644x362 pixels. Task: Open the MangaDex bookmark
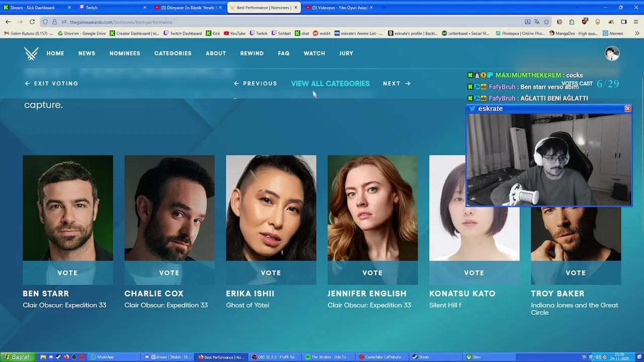pos(574,33)
